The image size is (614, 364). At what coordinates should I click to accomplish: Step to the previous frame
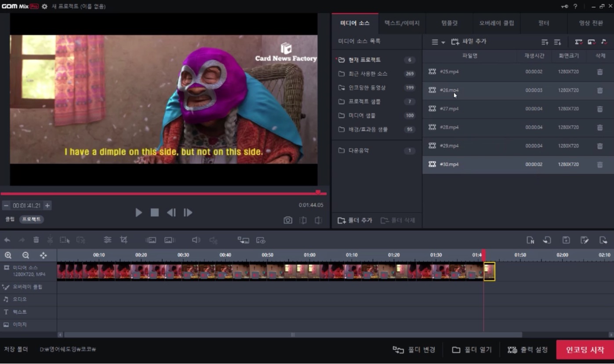171,213
